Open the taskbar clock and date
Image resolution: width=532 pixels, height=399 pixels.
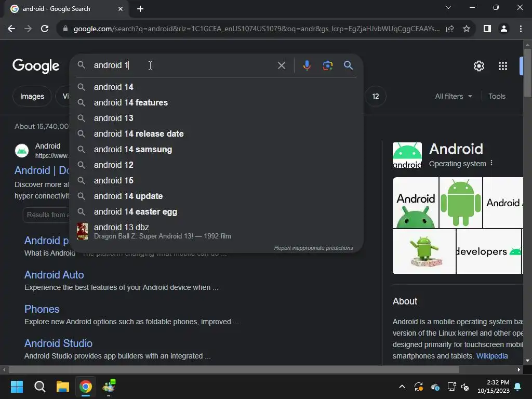click(494, 387)
